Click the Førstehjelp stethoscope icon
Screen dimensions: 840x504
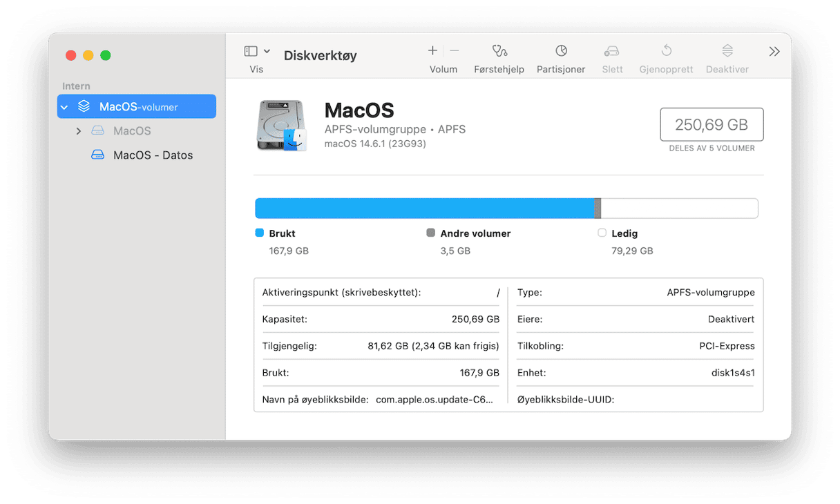tap(499, 51)
